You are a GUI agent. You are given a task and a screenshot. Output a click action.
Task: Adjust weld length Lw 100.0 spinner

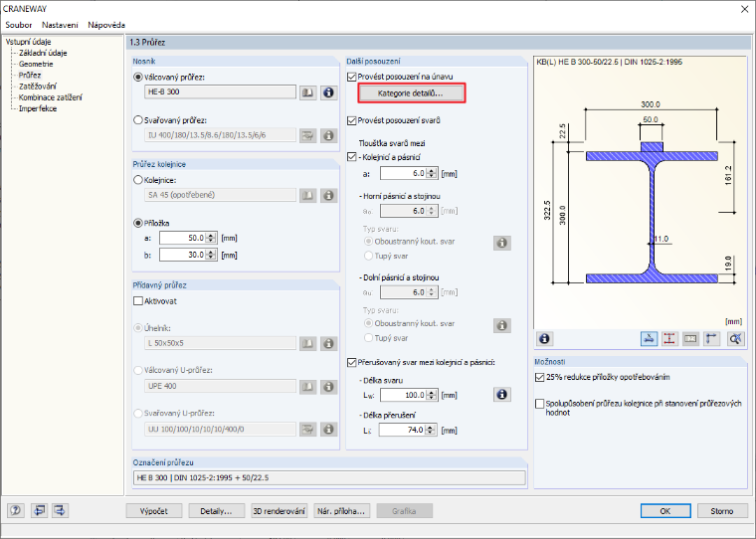click(x=432, y=396)
